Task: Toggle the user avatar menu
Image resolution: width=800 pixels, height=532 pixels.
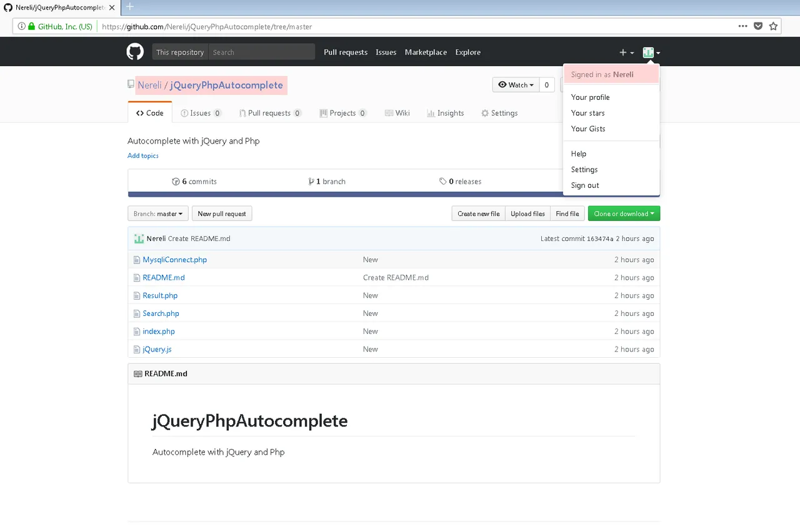Action: [x=651, y=52]
